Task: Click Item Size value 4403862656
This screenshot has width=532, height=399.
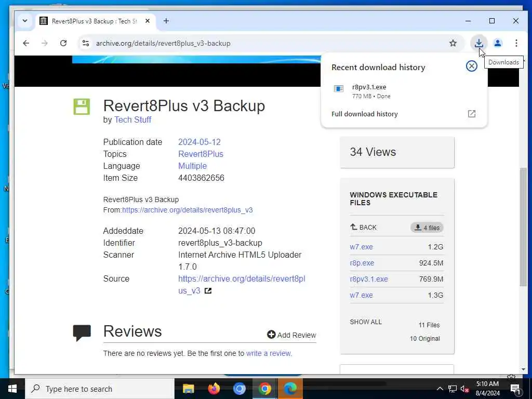Action: click(201, 178)
